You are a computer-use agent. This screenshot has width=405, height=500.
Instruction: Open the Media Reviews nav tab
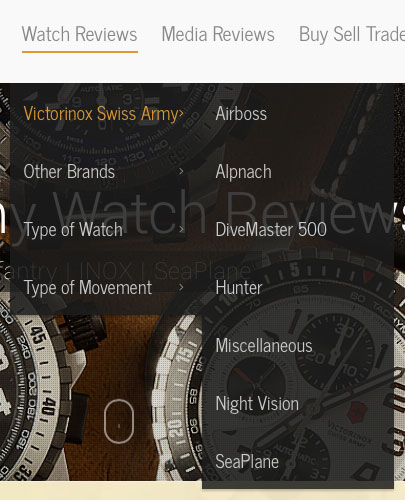(218, 34)
